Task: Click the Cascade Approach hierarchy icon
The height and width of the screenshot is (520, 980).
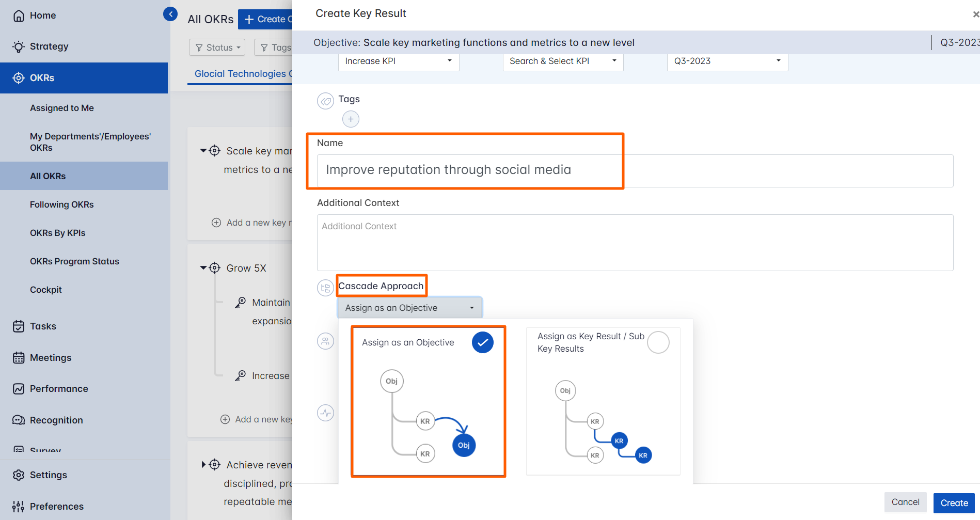Action: coord(325,288)
